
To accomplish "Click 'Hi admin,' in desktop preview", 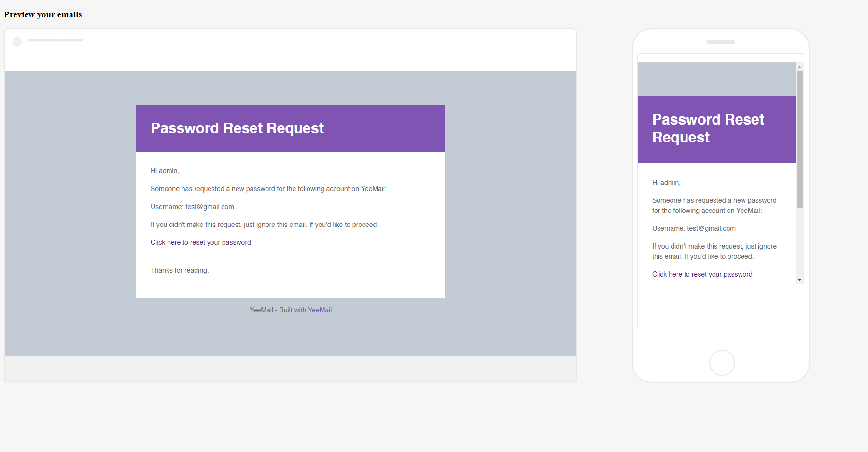I will point(165,171).
